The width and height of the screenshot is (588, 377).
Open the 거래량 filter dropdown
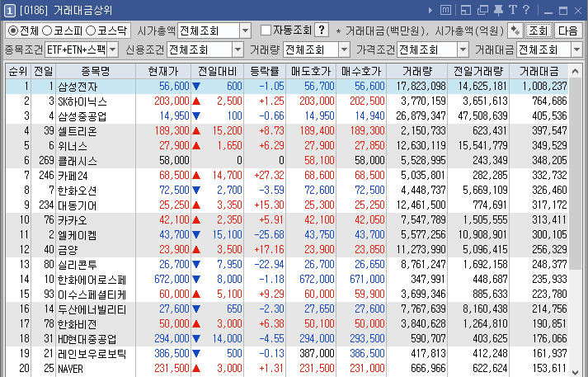coord(344,49)
